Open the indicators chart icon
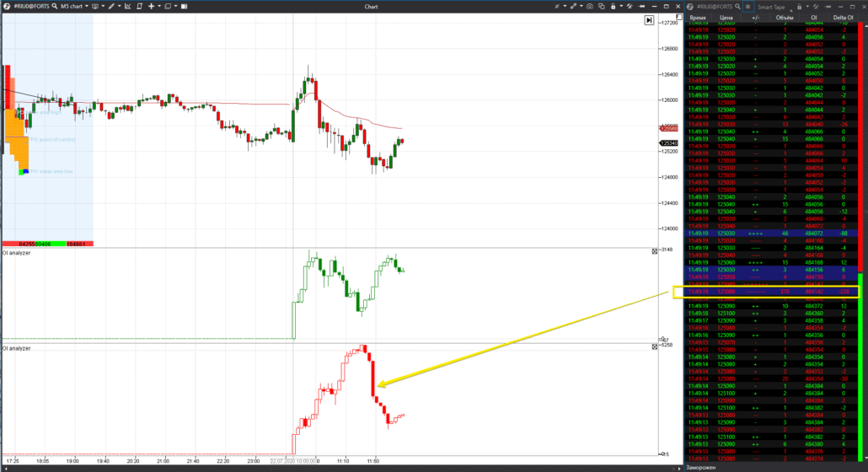868x472 pixels. tap(128, 6)
